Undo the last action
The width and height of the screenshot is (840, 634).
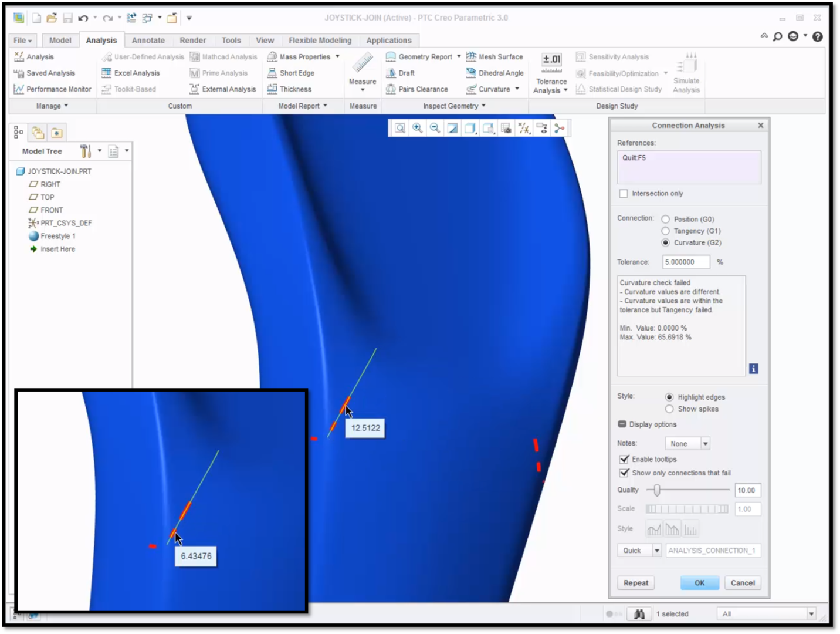83,18
